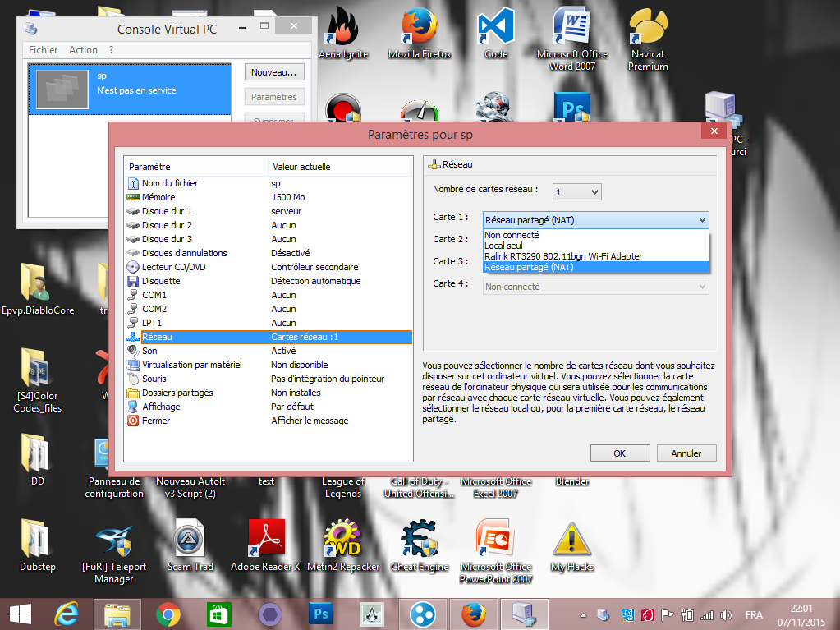Click Annuler to cancel settings

[x=686, y=453]
